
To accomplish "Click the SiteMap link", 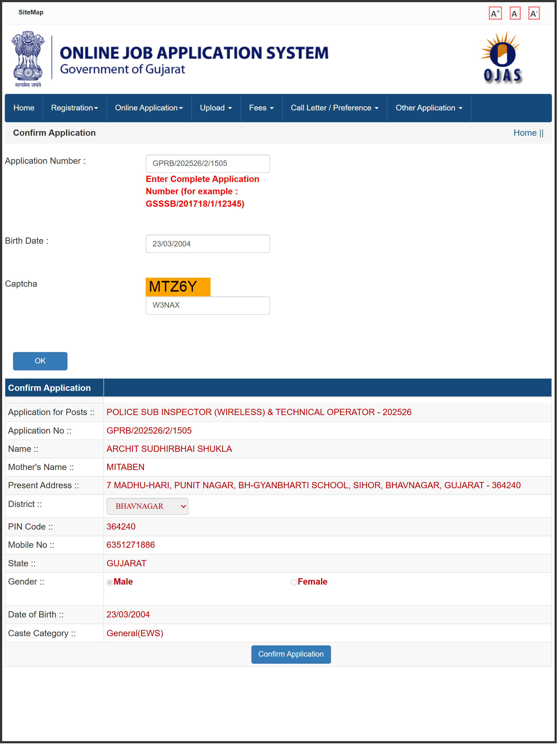I will (31, 12).
